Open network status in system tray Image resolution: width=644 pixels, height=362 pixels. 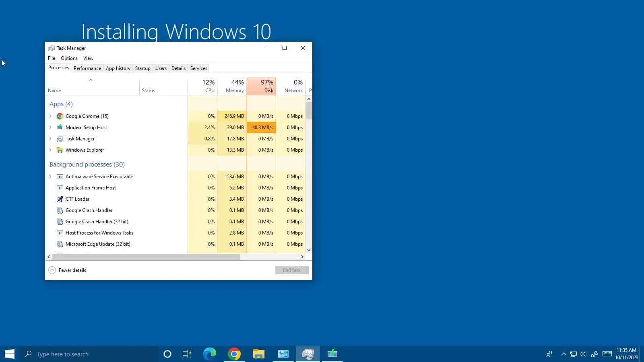(x=574, y=354)
